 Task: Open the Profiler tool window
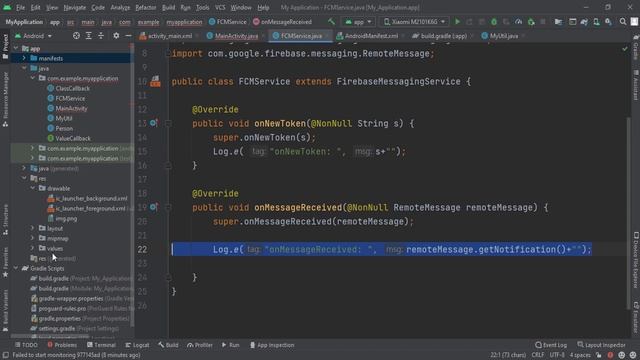(x=200, y=345)
